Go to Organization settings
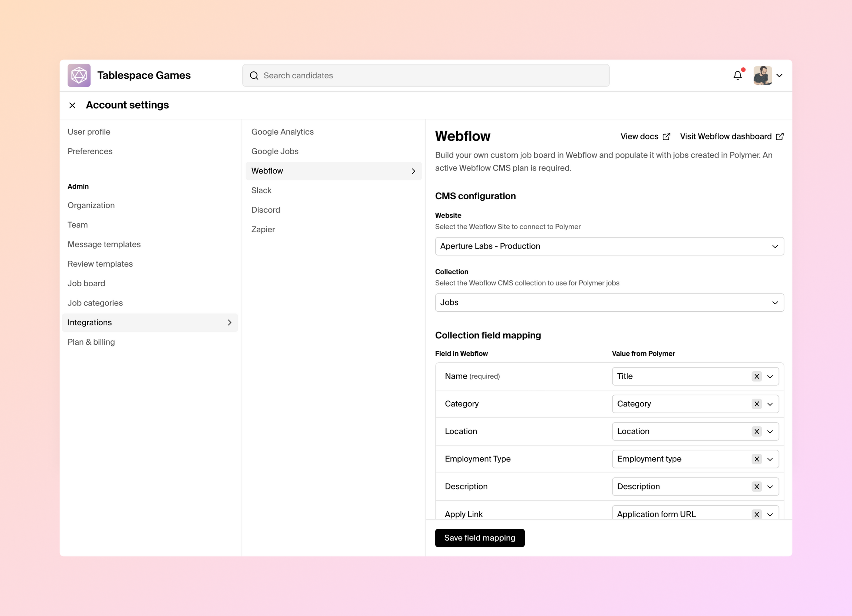 pos(91,206)
